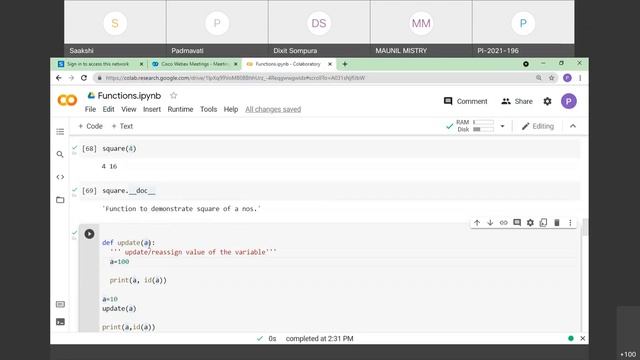
Task: Expand the RAM/Disk runtime dropdown arrow
Action: coord(502,126)
